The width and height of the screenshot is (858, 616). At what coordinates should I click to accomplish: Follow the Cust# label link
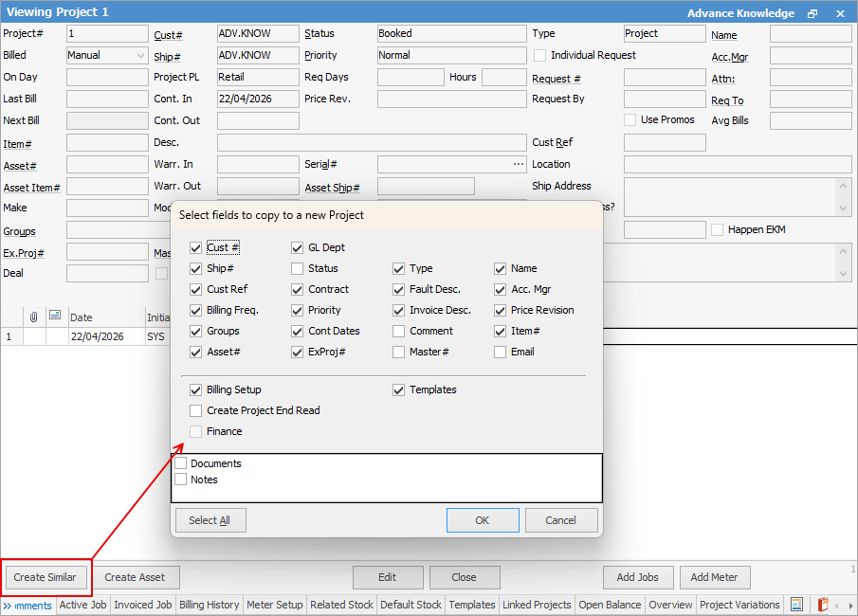(x=168, y=35)
